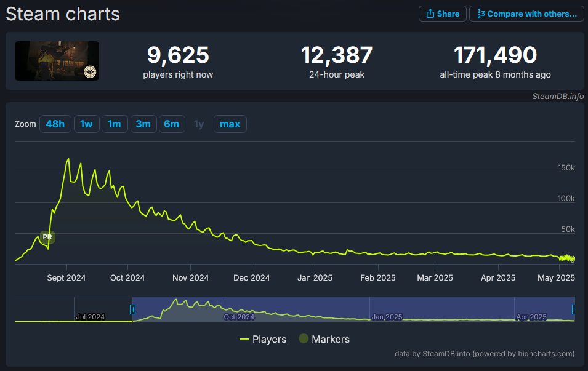Screen dimensions: 588x371
Task: Select the 1y zoom option
Action: click(199, 124)
